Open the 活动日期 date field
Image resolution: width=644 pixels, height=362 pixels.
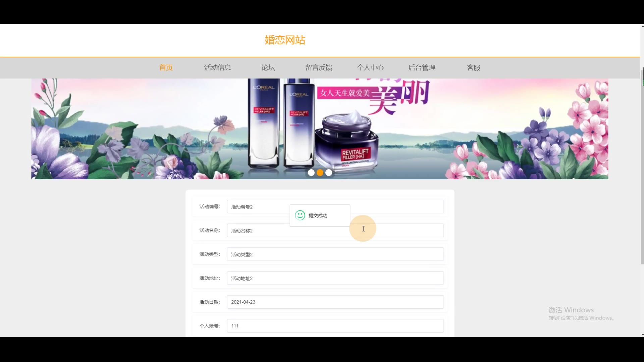[x=335, y=302]
